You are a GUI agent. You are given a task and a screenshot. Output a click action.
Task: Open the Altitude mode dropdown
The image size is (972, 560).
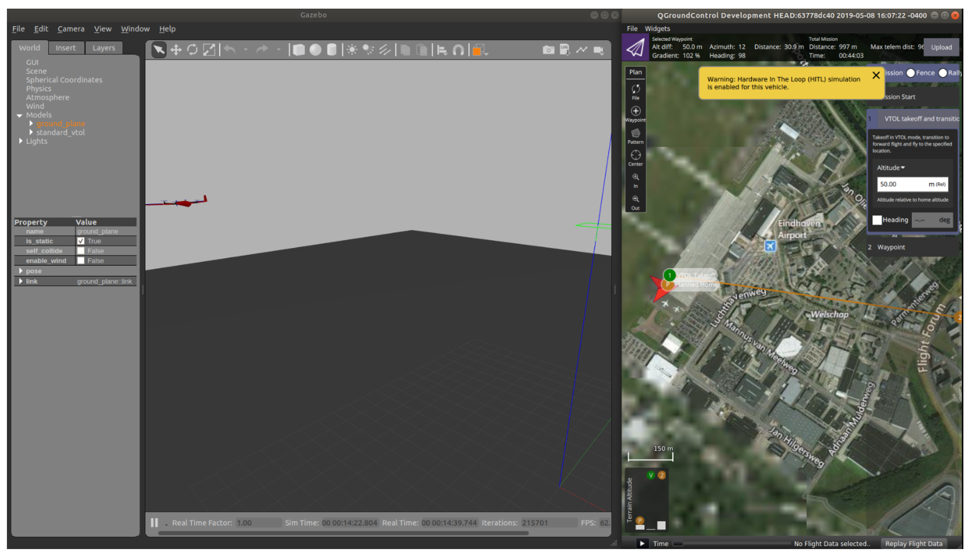[x=891, y=168]
